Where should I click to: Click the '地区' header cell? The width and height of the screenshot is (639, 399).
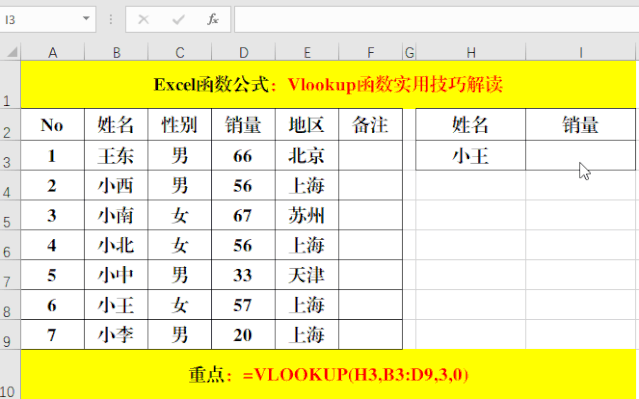pyautogui.click(x=307, y=124)
